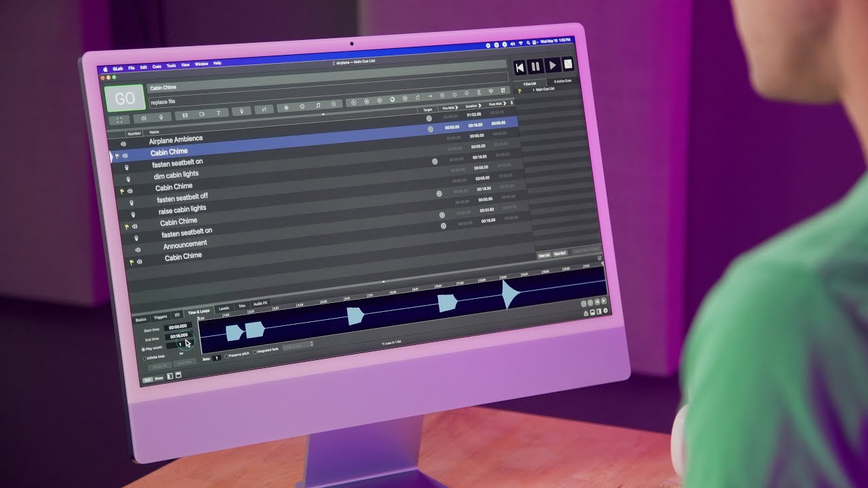Toggle the Preserve pitch checkbox
This screenshot has height=488, width=868.
pos(226,357)
